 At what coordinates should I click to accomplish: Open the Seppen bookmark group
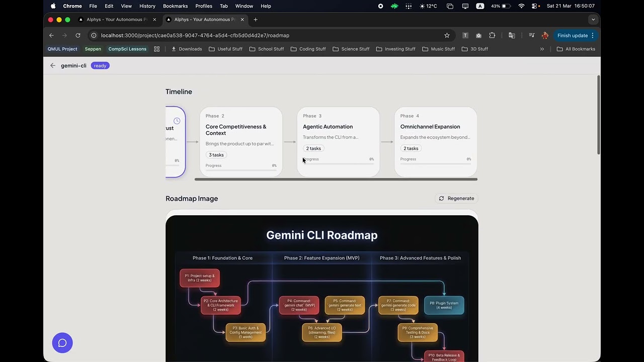93,49
